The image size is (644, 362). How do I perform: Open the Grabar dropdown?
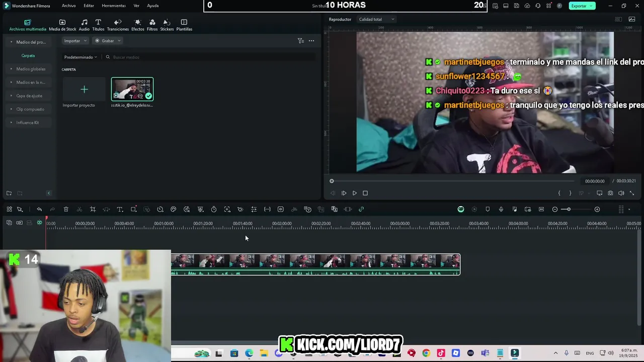[x=108, y=41]
